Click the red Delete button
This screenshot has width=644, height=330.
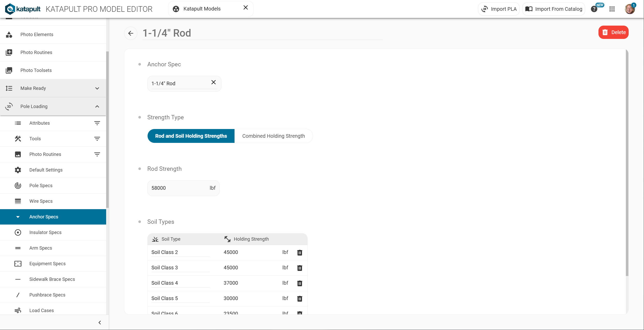coord(613,33)
